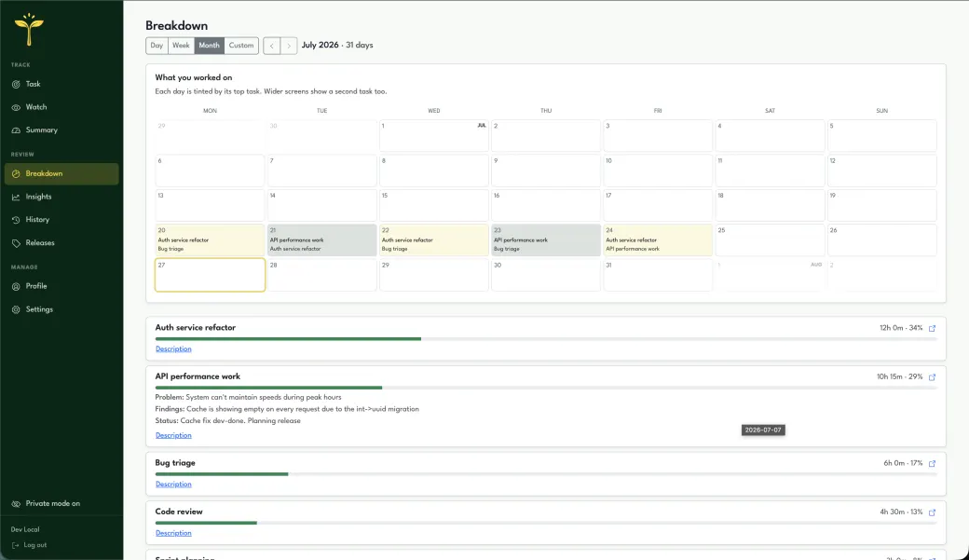Image resolution: width=969 pixels, height=560 pixels.
Task: Click the Watch eye icon
Action: point(16,107)
